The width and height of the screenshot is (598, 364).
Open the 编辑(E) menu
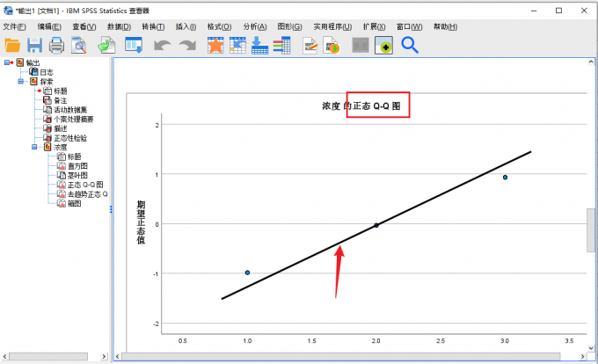(49, 26)
